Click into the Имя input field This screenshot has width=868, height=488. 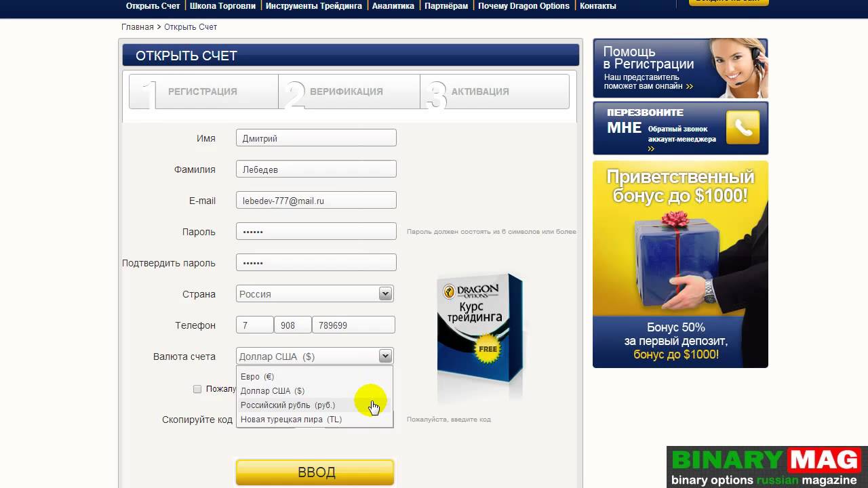pyautogui.click(x=316, y=138)
